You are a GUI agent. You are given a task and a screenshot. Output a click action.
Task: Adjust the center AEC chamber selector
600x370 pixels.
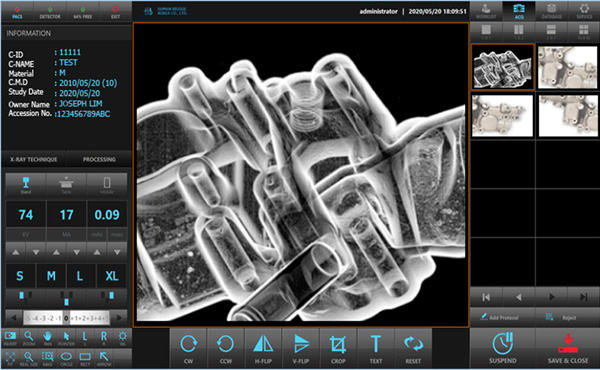click(x=66, y=298)
